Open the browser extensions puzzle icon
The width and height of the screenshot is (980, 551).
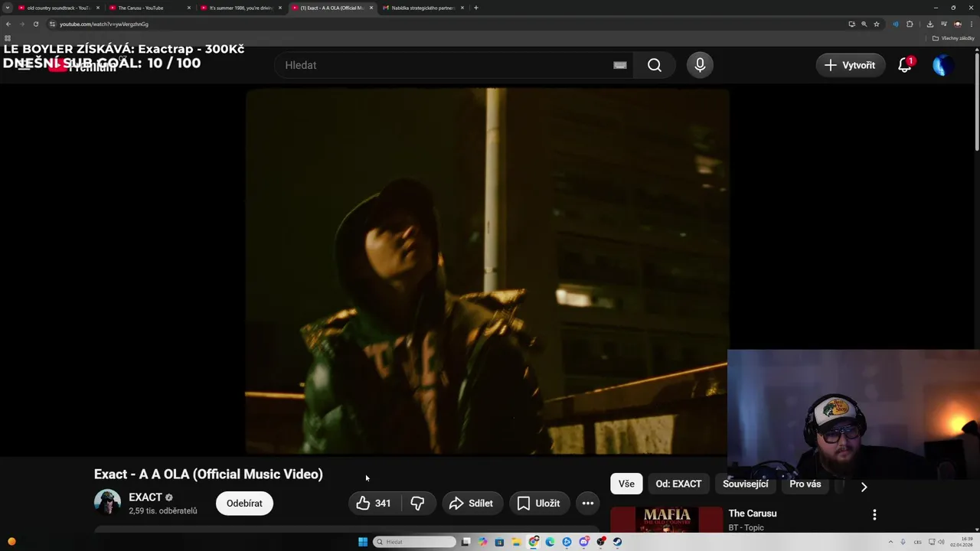tap(910, 24)
